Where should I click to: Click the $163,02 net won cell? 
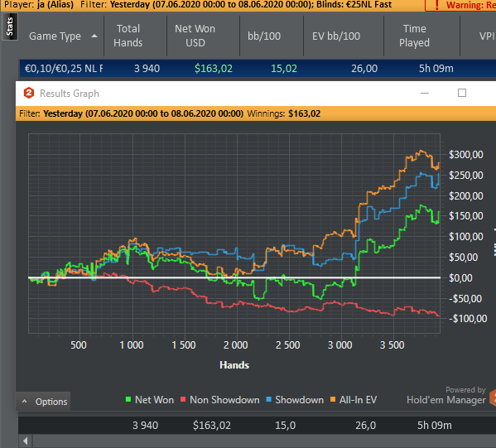pyautogui.click(x=214, y=69)
